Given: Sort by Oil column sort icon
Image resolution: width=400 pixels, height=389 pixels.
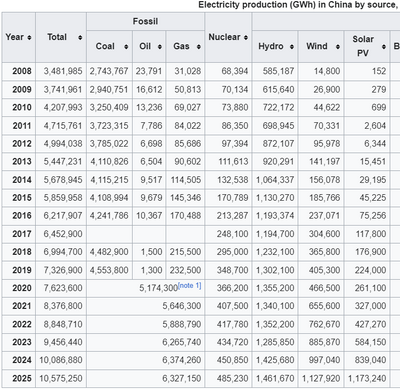Looking at the screenshot, I should tap(160, 47).
